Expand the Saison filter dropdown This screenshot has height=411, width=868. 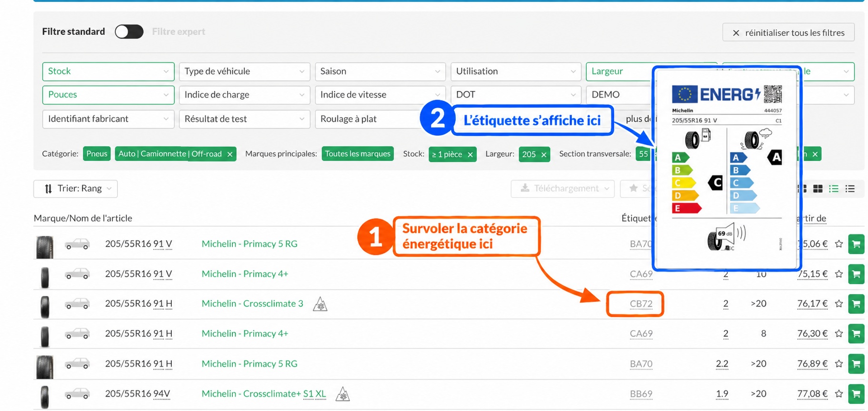pyautogui.click(x=380, y=71)
